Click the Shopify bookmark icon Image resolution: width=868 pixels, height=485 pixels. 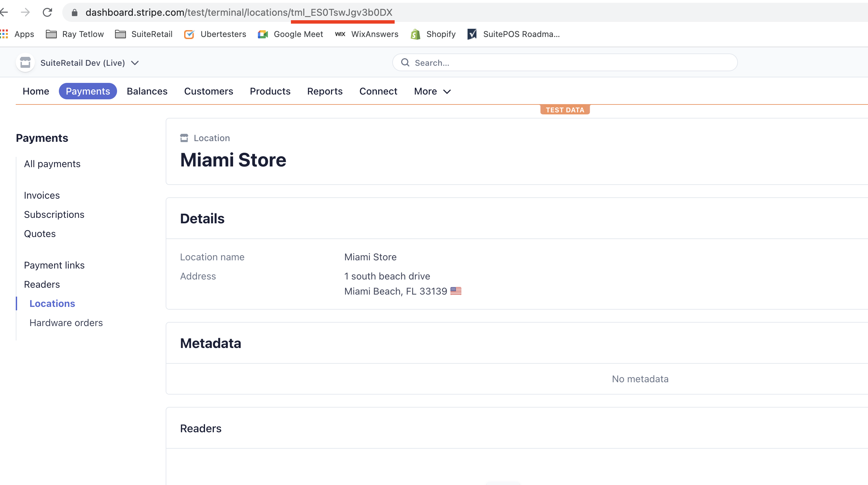(416, 34)
